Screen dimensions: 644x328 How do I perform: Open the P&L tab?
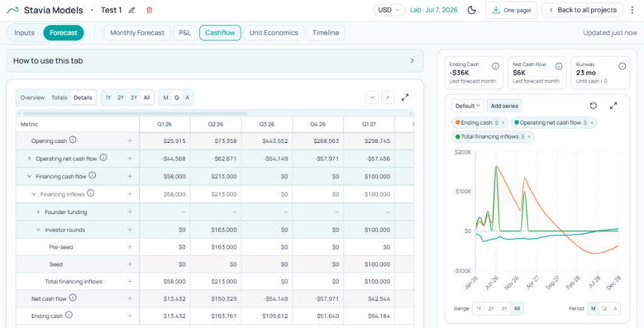185,33
